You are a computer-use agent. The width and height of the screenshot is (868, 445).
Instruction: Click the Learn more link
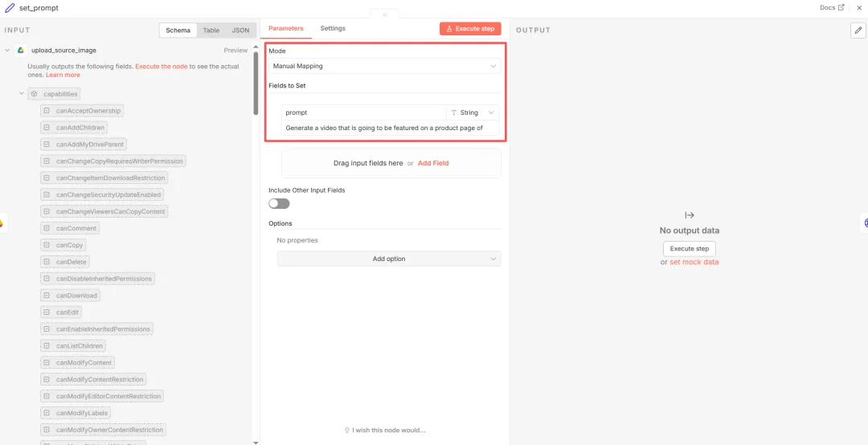click(x=63, y=75)
